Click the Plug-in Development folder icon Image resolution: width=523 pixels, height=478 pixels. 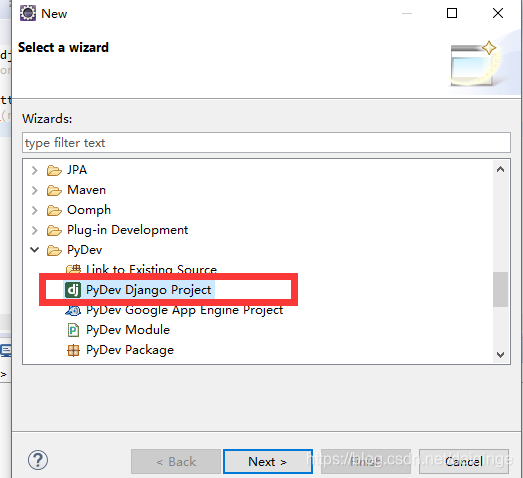pos(54,230)
